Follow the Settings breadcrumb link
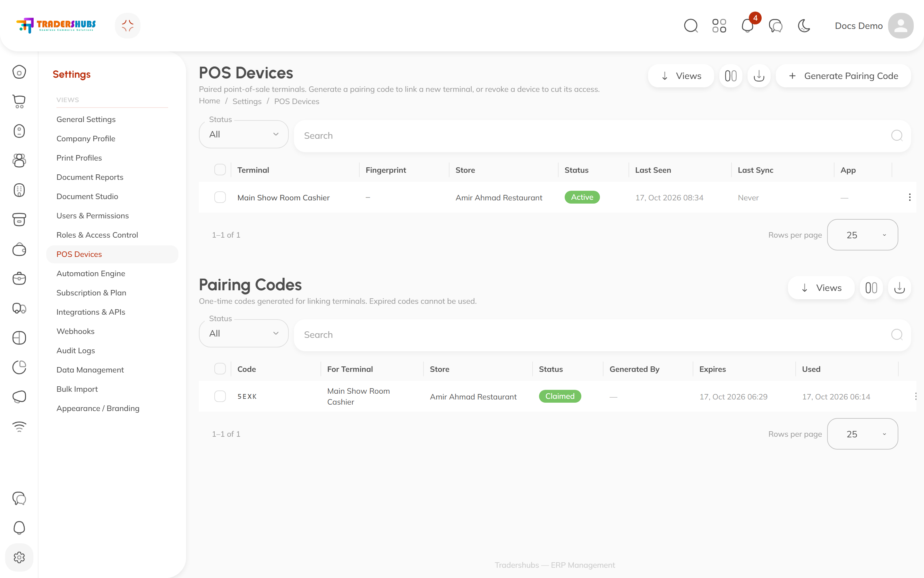This screenshot has height=578, width=924. (x=247, y=101)
